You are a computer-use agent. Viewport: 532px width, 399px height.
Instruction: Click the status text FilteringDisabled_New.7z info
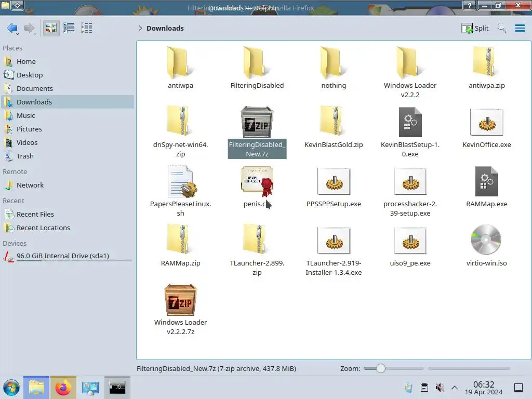(x=217, y=368)
